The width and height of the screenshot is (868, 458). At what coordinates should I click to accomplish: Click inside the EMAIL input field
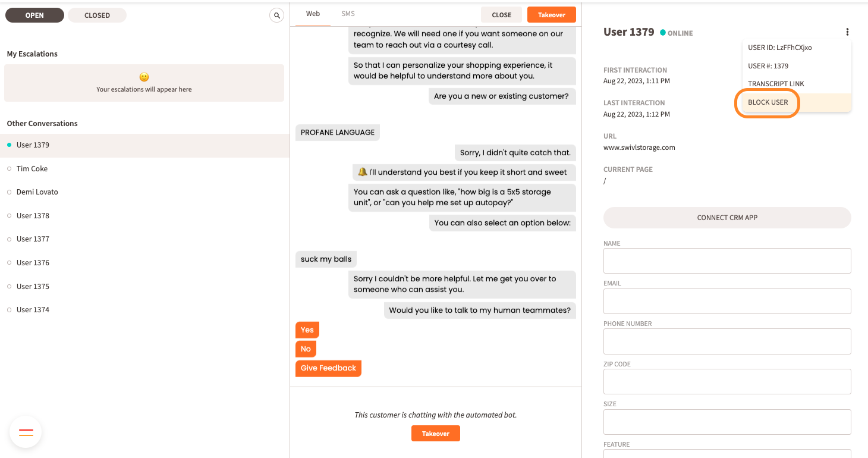[727, 301]
